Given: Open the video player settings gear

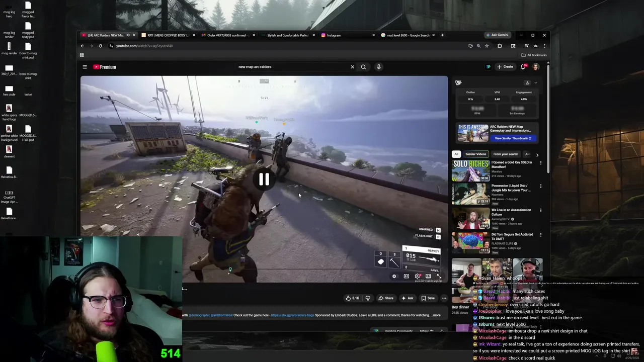Looking at the screenshot, I should click(x=417, y=276).
